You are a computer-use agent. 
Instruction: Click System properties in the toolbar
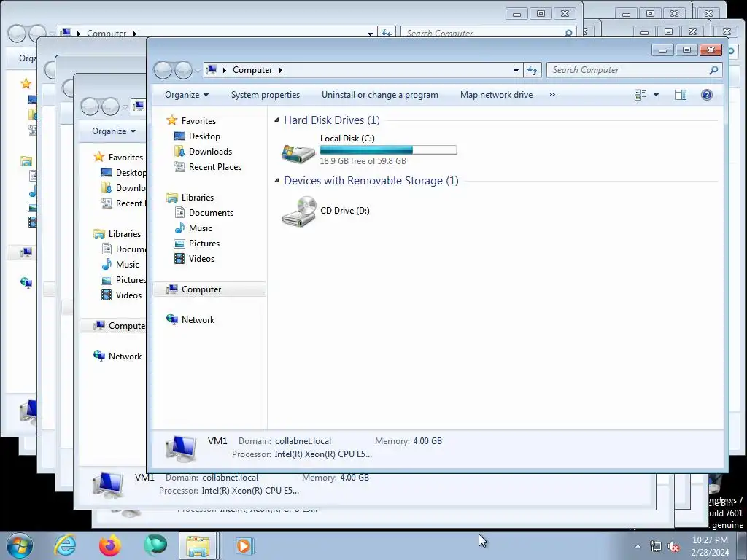[266, 95]
